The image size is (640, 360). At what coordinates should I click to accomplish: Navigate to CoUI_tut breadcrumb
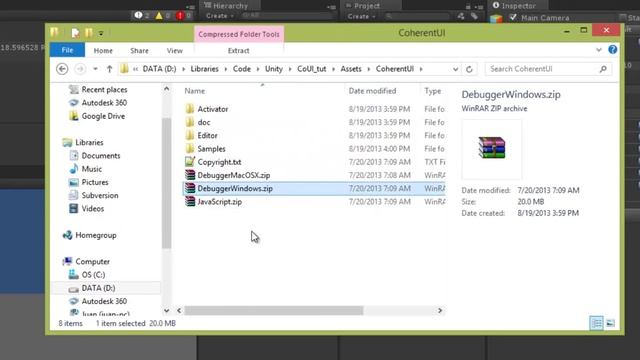311,69
